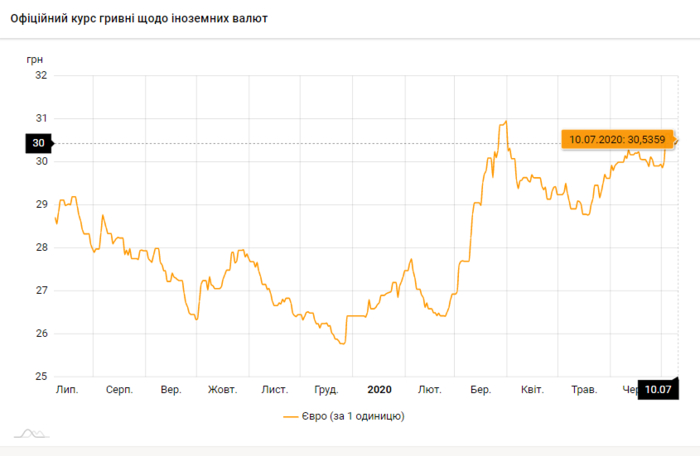
Task: Click the black 10.07 date marker
Action: [x=657, y=390]
